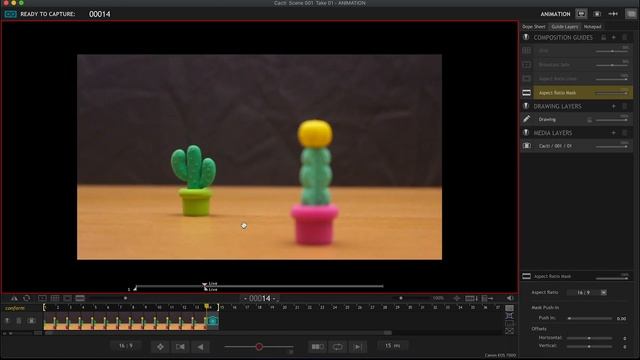Click the Canon EOS camera status text

click(500, 356)
